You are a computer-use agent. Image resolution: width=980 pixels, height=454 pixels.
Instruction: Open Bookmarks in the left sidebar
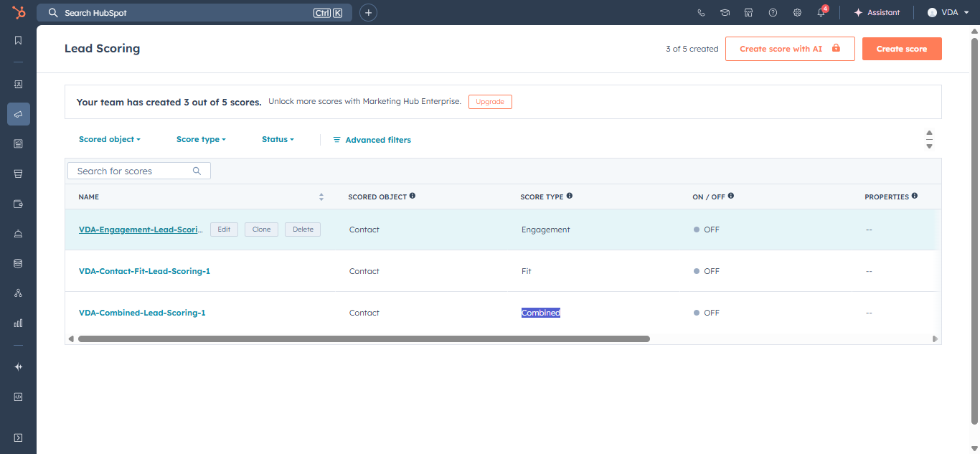18,40
